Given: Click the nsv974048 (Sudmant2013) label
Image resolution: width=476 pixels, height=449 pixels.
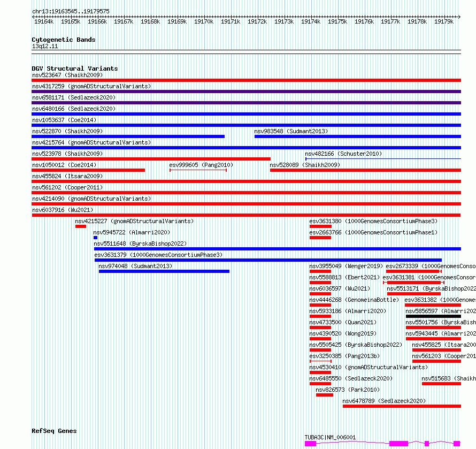Looking at the screenshot, I should point(135,266).
